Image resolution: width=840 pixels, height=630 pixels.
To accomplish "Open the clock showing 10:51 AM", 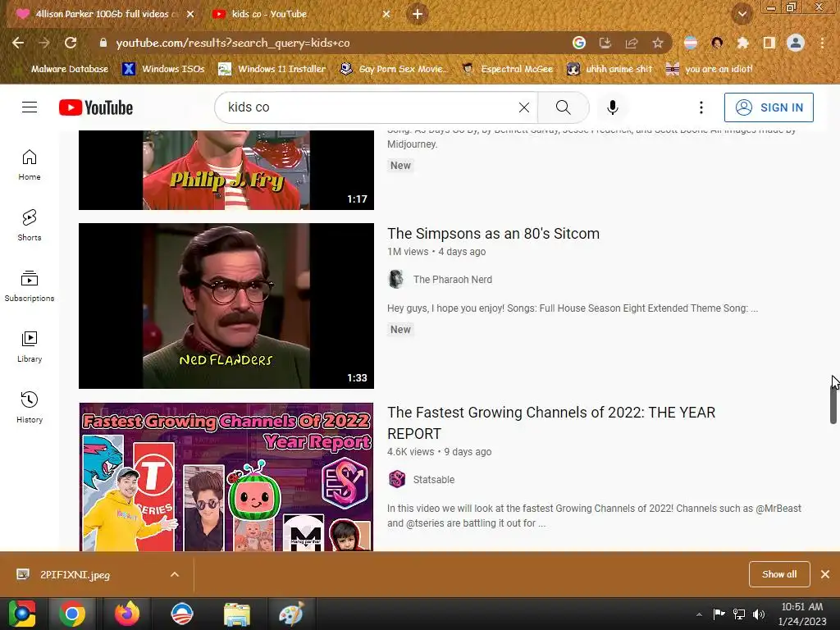I will [x=802, y=614].
